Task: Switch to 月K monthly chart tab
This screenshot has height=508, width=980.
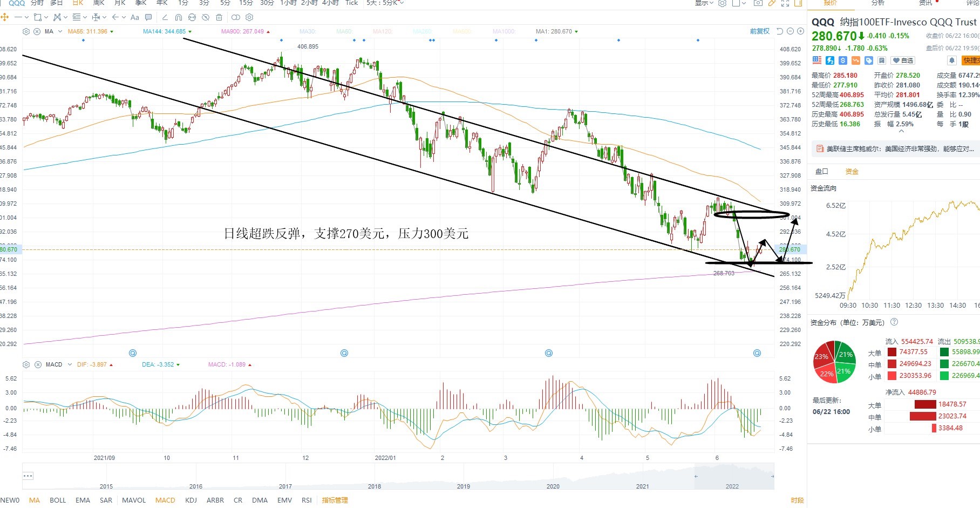Action: (120, 3)
